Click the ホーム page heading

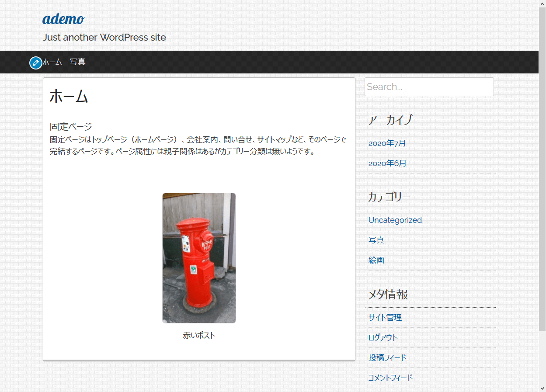tap(69, 96)
